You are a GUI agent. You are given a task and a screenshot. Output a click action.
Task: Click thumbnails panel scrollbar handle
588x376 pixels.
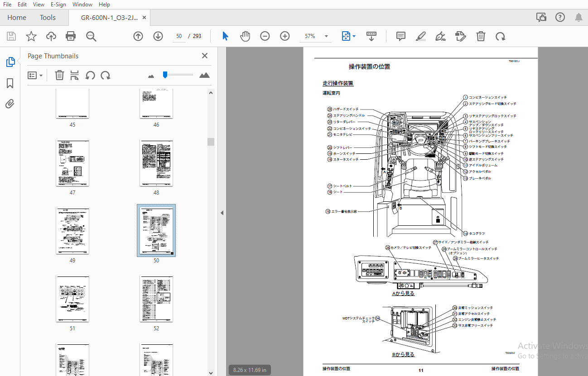coord(211,142)
